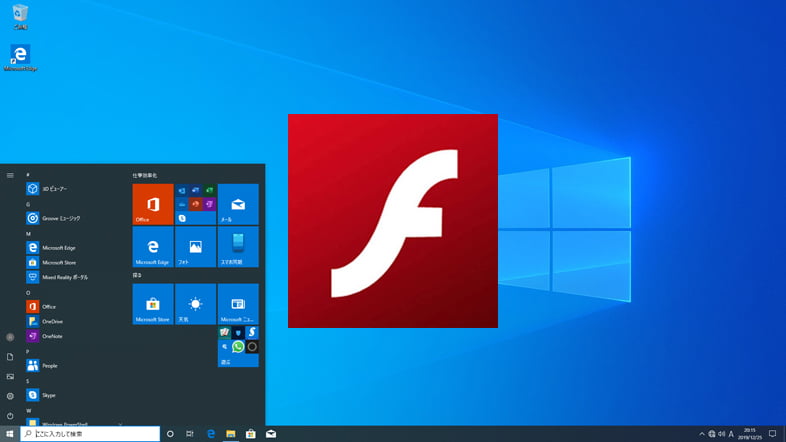Click the orange Office tile
Image resolution: width=786 pixels, height=442 pixels.
click(x=153, y=204)
